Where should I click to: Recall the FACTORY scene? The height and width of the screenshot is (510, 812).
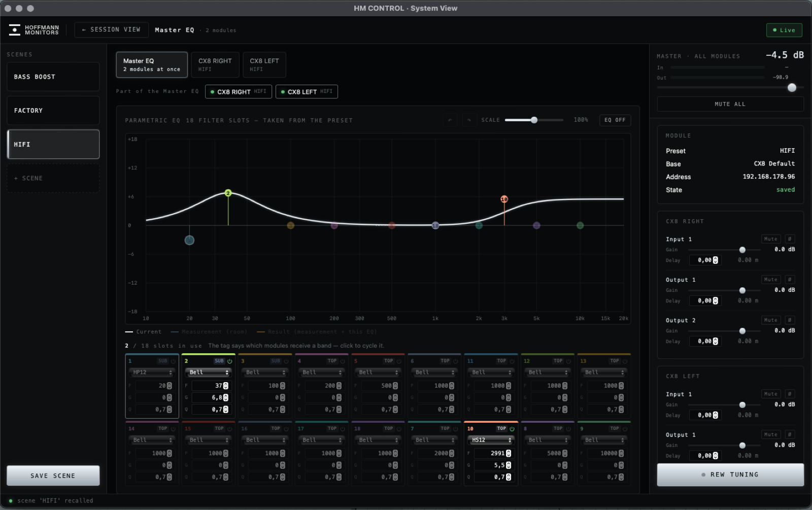pos(53,111)
